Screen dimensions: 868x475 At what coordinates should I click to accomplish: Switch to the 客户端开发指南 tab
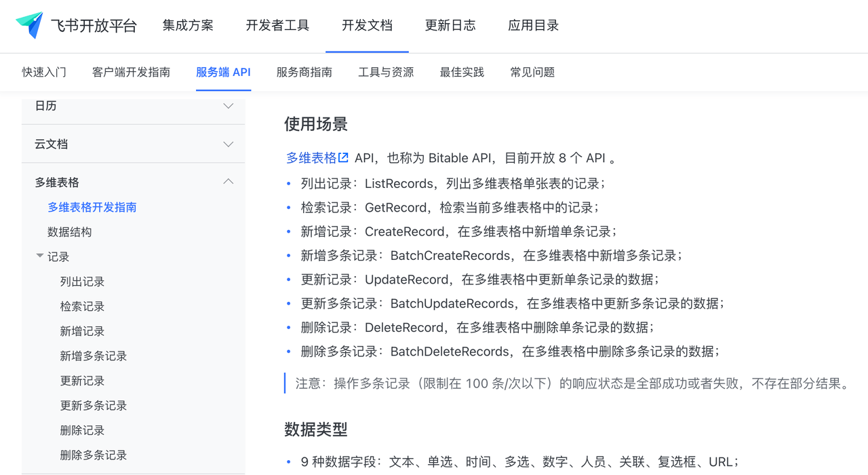(131, 72)
